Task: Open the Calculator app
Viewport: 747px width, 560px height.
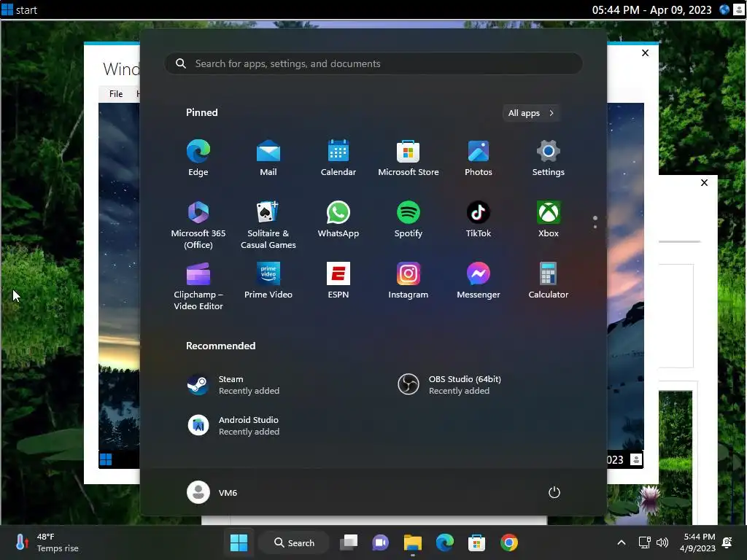Action: [549, 281]
